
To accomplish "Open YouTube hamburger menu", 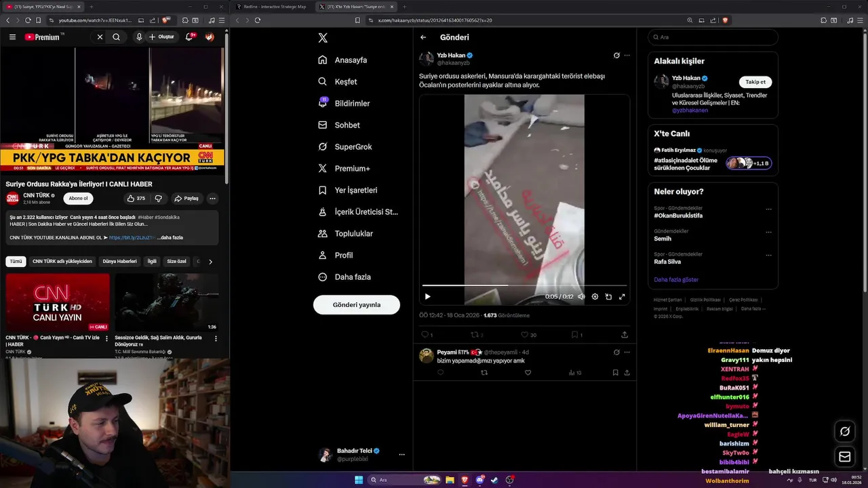I will [12, 37].
